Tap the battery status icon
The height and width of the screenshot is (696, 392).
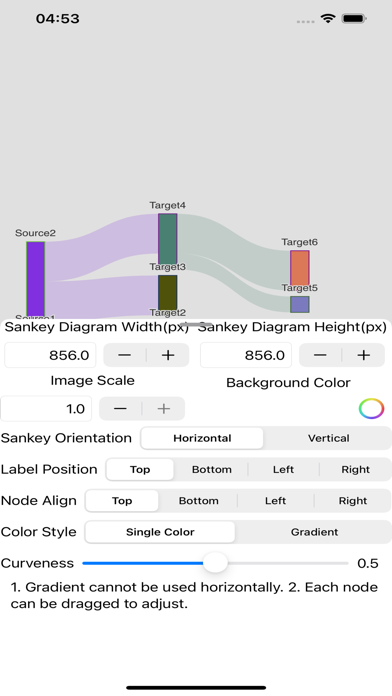pyautogui.click(x=353, y=19)
